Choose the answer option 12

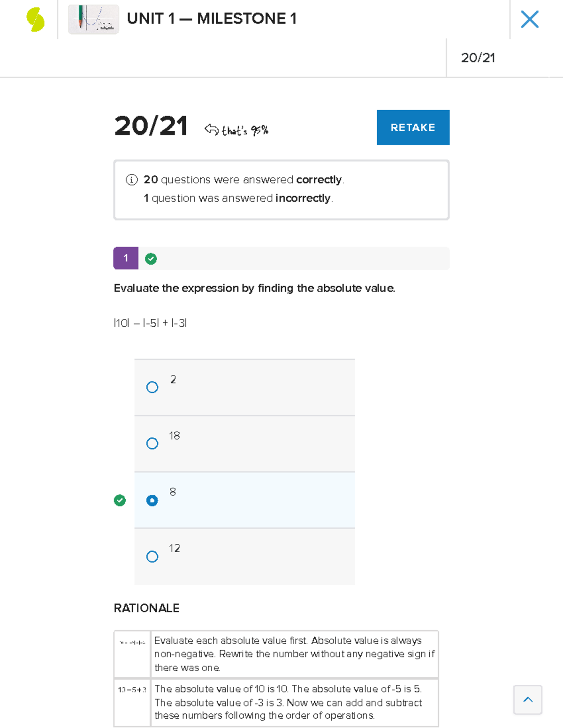pyautogui.click(x=152, y=556)
